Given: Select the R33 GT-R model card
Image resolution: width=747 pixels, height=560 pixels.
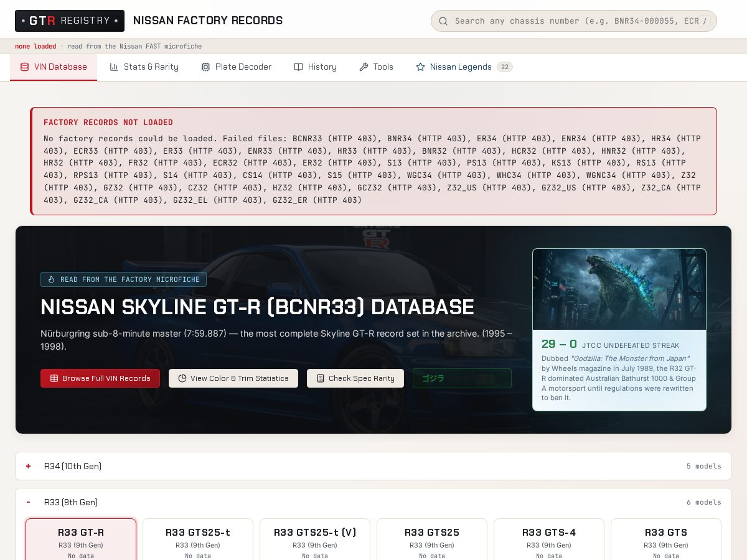Looking at the screenshot, I should tap(81, 539).
